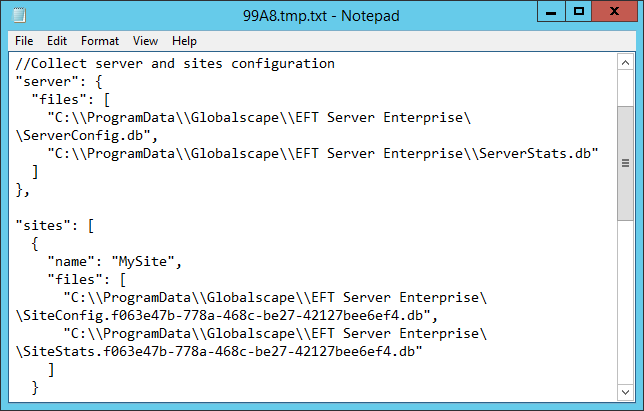Maximize the Notepad window

(x=579, y=12)
